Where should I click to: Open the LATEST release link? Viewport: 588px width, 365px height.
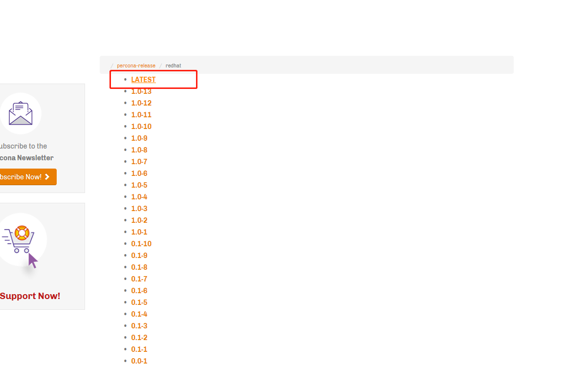click(143, 80)
